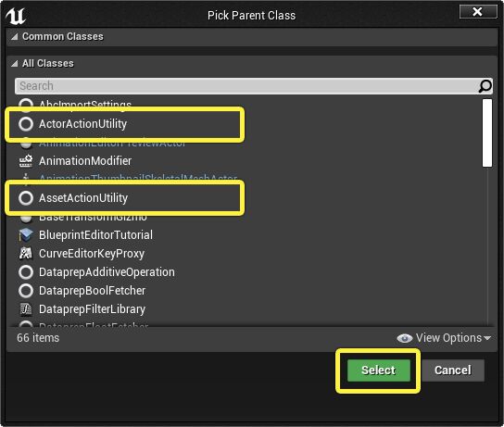Click the 66 items count label
The height and width of the screenshot is (427, 504).
(38, 338)
